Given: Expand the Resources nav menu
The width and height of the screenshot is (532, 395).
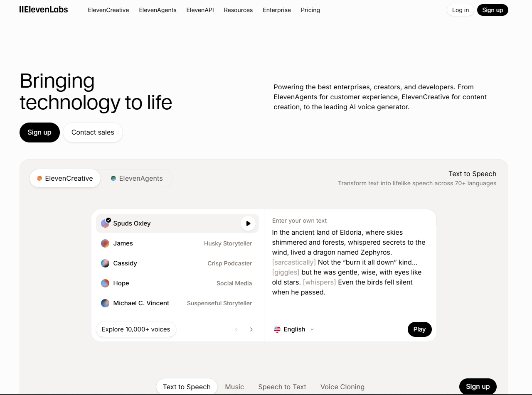Looking at the screenshot, I should pyautogui.click(x=238, y=10).
